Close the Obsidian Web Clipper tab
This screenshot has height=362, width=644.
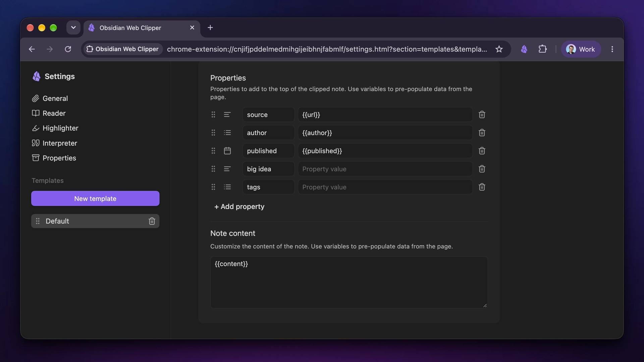192,27
